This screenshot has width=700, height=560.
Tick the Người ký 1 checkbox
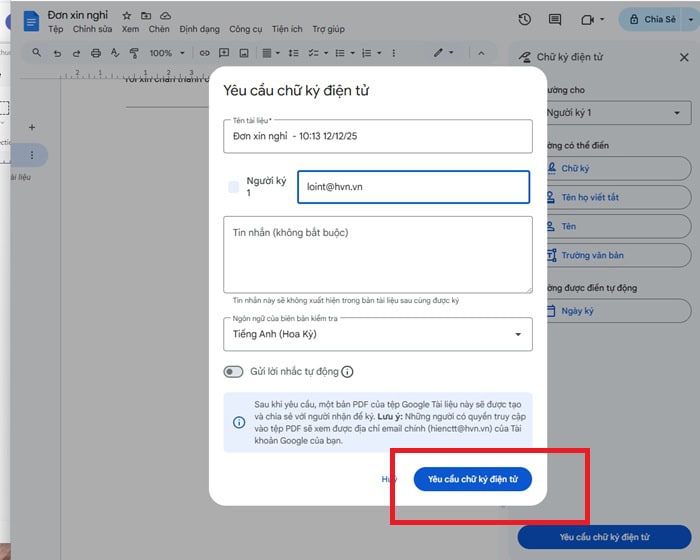pyautogui.click(x=234, y=187)
